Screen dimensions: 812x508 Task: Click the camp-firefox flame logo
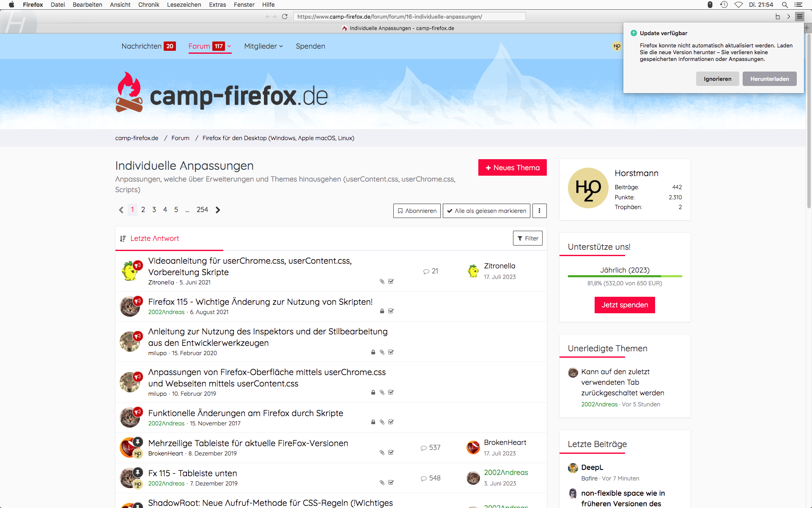point(129,92)
